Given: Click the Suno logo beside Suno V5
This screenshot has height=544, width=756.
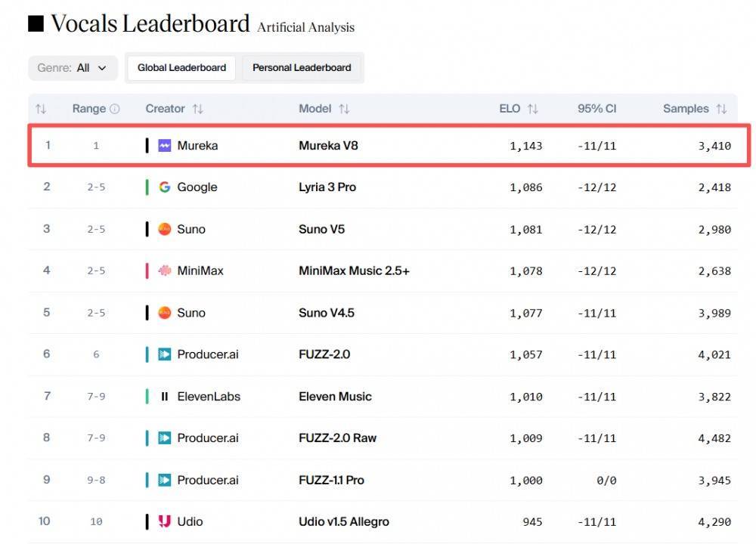Looking at the screenshot, I should click(165, 229).
